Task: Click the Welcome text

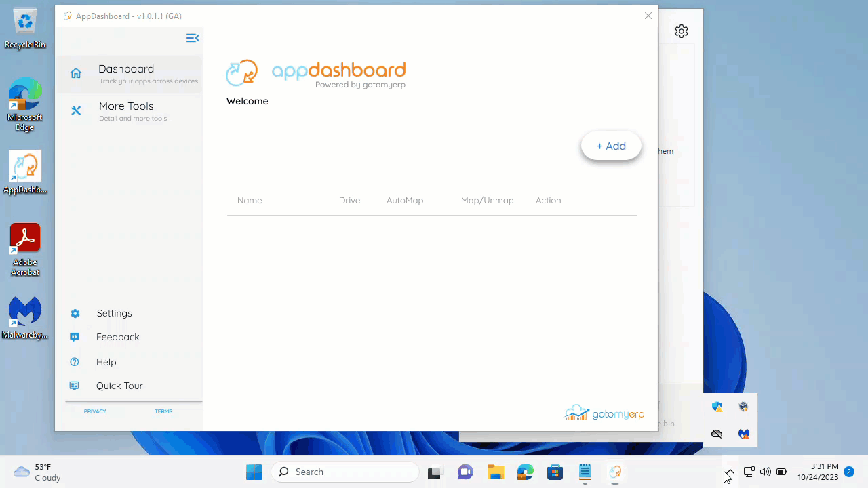Action: (x=248, y=101)
